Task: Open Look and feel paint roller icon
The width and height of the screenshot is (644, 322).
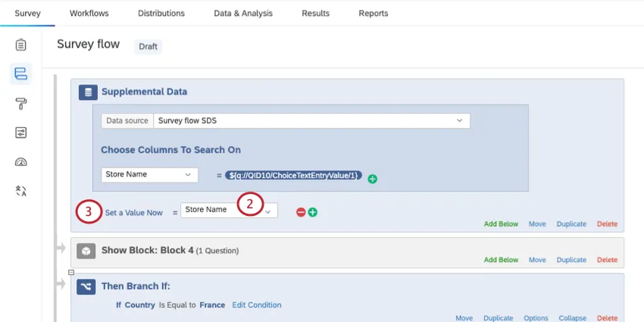Action: (20, 103)
